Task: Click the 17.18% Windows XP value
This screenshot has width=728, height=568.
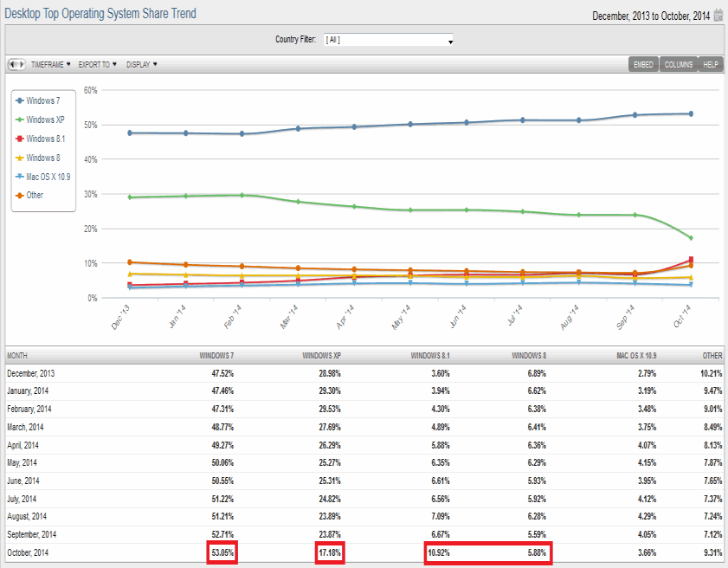Action: point(330,552)
